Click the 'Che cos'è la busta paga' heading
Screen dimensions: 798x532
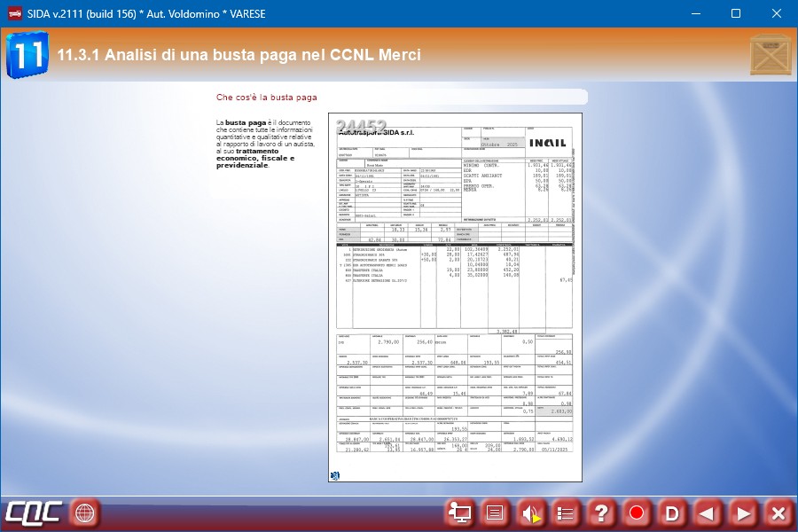[266, 98]
